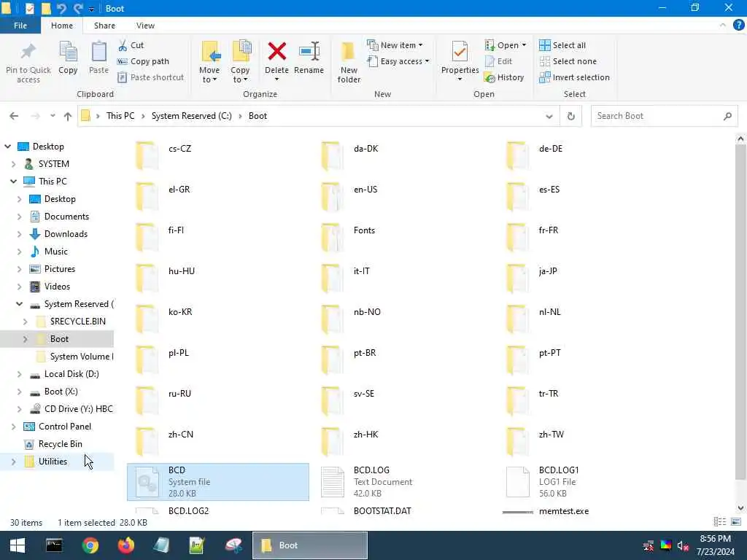Cut the selected item with scissors icon
This screenshot has height=560, width=747.
click(131, 45)
